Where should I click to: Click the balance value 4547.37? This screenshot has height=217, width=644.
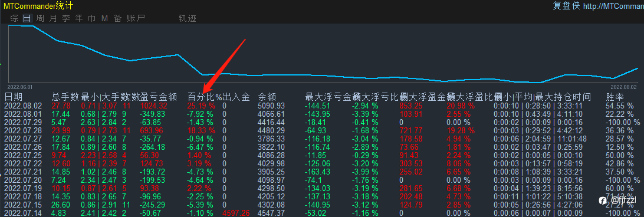point(271,213)
